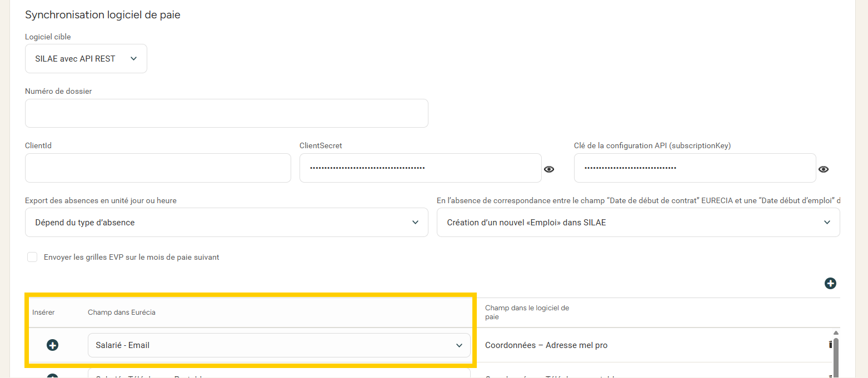Click Coordonnées – Adresse mel pro text
This screenshot has width=868, height=378.
(546, 345)
